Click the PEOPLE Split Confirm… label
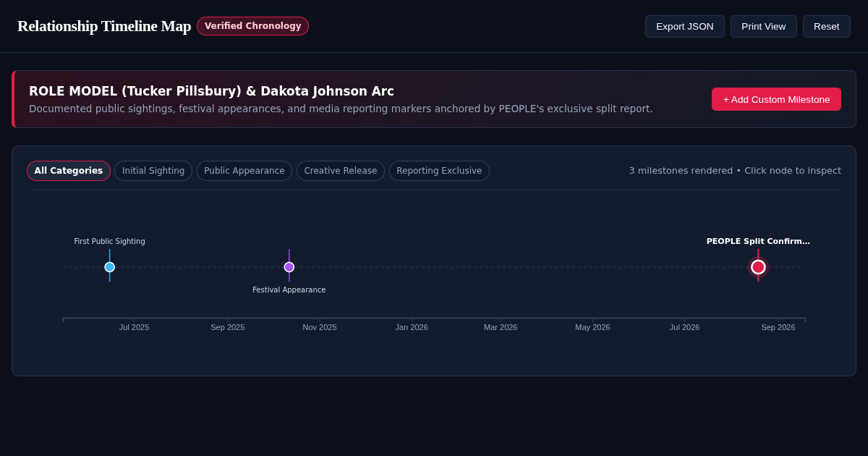 click(758, 241)
